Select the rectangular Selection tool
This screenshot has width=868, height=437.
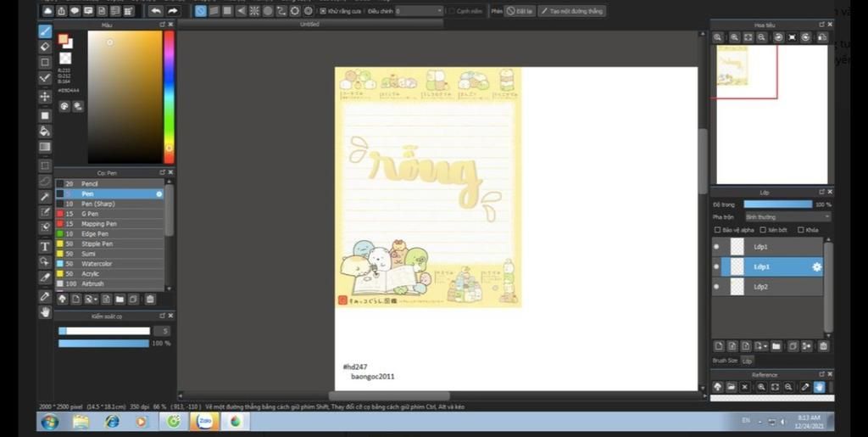[x=45, y=165]
